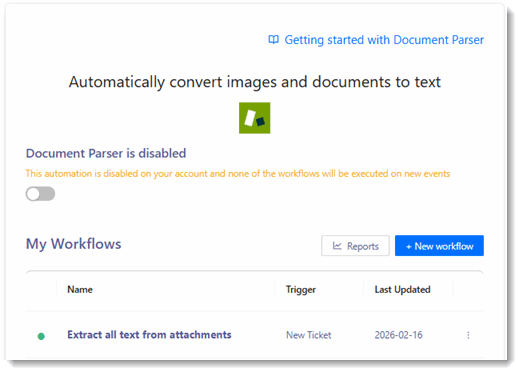Click the My Workflows heading

tap(74, 244)
